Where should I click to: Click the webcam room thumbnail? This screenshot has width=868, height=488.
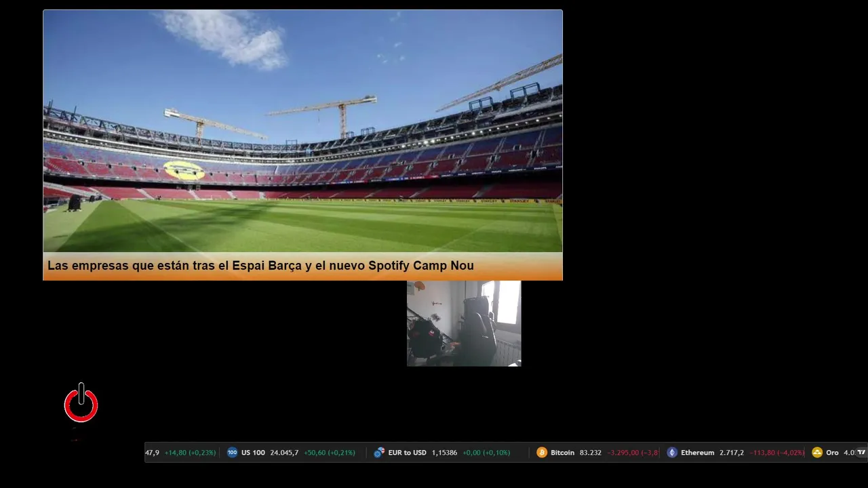click(x=464, y=323)
